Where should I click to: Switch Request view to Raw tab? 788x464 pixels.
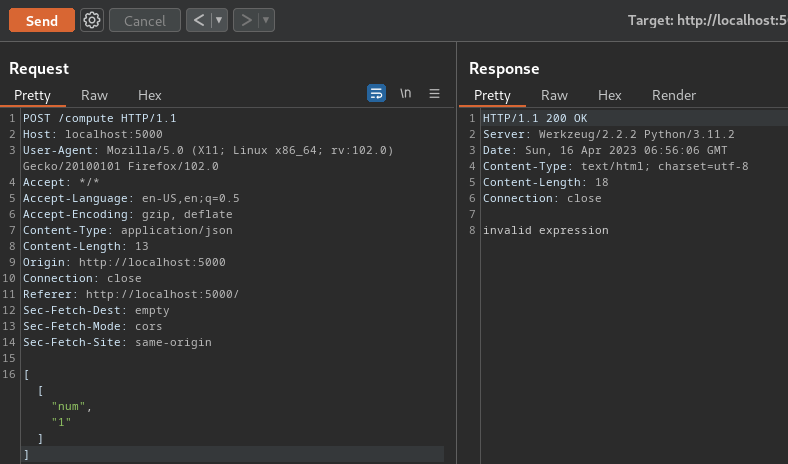coord(94,95)
